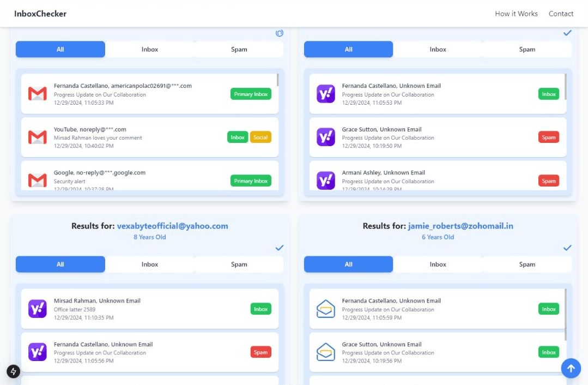This screenshot has width=588, height=385.
Task: Switch to Inbox tab in jamie_roberts results
Action: (x=438, y=264)
